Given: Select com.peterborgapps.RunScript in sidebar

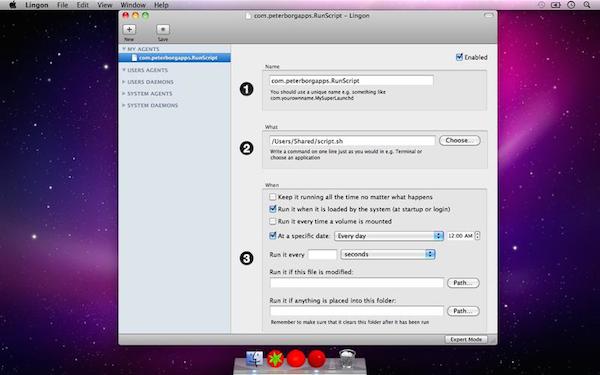Looking at the screenshot, I should pos(174,58).
